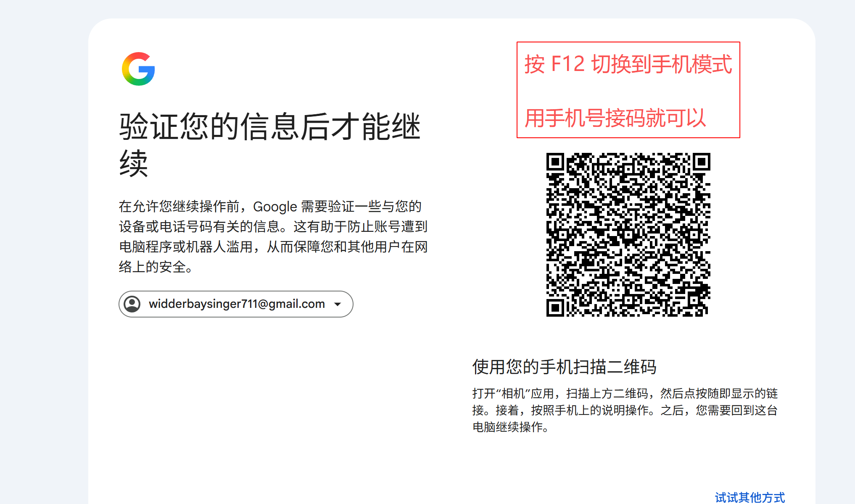Click the heading 验证您的信息后才能继续

pyautogui.click(x=270, y=144)
